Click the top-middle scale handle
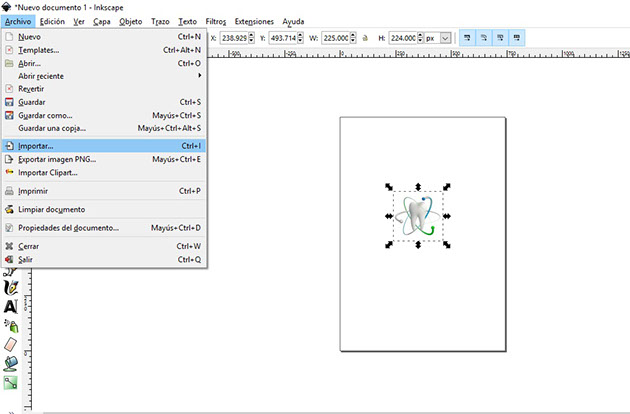The image size is (630, 414). coord(418,187)
